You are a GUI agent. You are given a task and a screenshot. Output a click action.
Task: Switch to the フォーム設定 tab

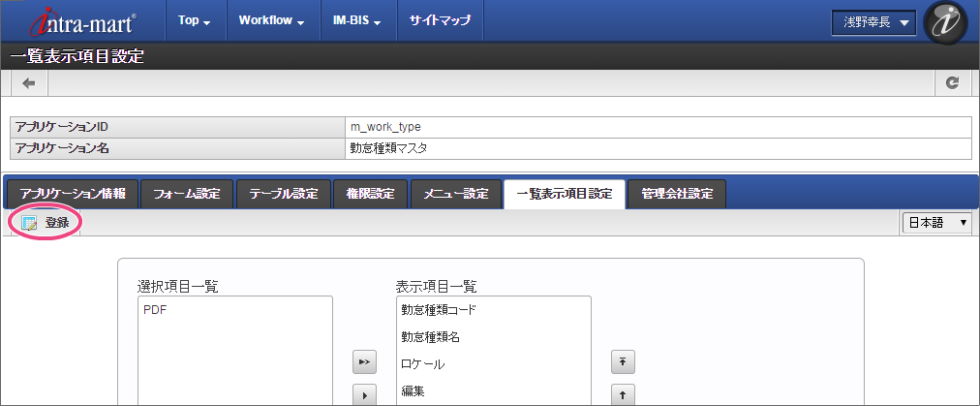(187, 194)
